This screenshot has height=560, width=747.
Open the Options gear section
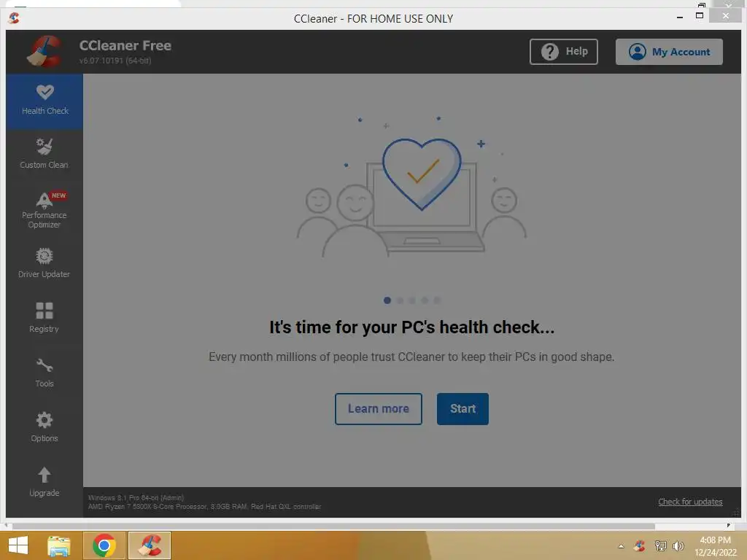coord(44,427)
